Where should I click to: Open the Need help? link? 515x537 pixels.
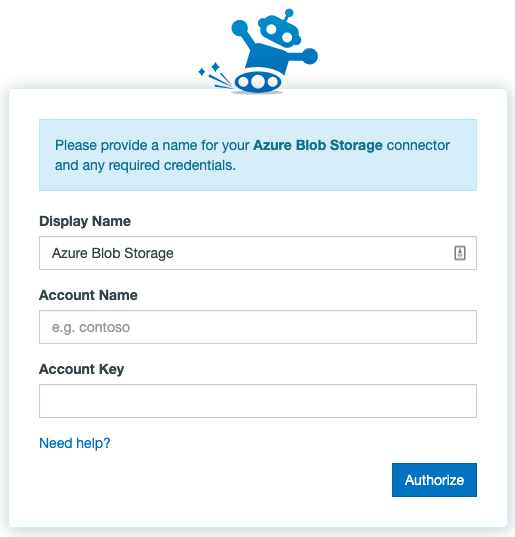pyautogui.click(x=75, y=443)
